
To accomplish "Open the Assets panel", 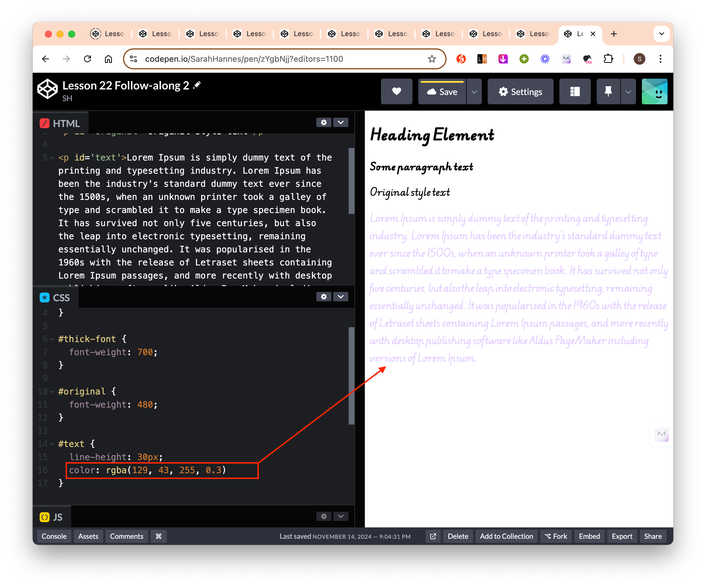I will pos(88,536).
